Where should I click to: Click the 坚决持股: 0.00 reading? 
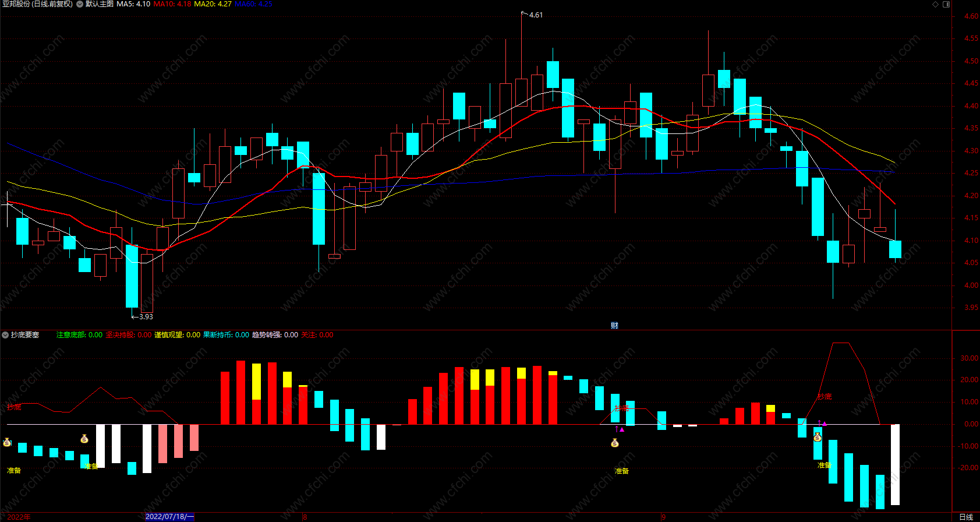click(x=128, y=335)
